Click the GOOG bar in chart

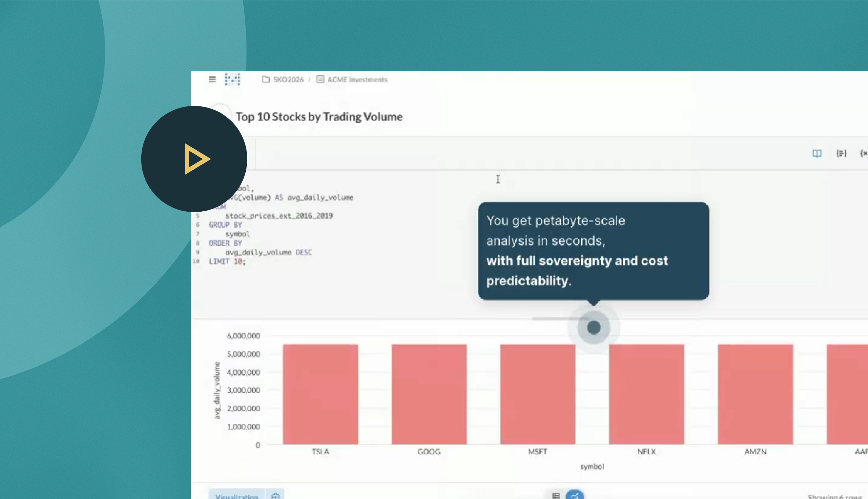coord(429,394)
